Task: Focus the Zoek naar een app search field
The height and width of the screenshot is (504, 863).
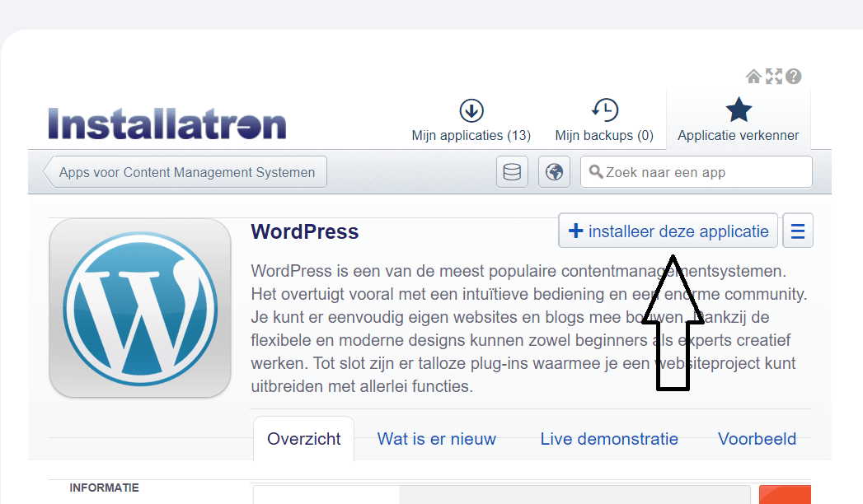Action: [x=696, y=172]
